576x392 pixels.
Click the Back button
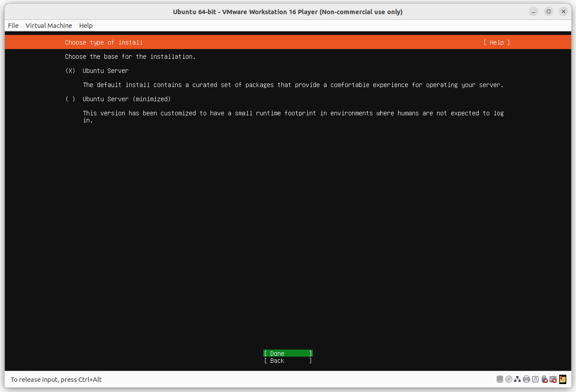[x=288, y=361]
